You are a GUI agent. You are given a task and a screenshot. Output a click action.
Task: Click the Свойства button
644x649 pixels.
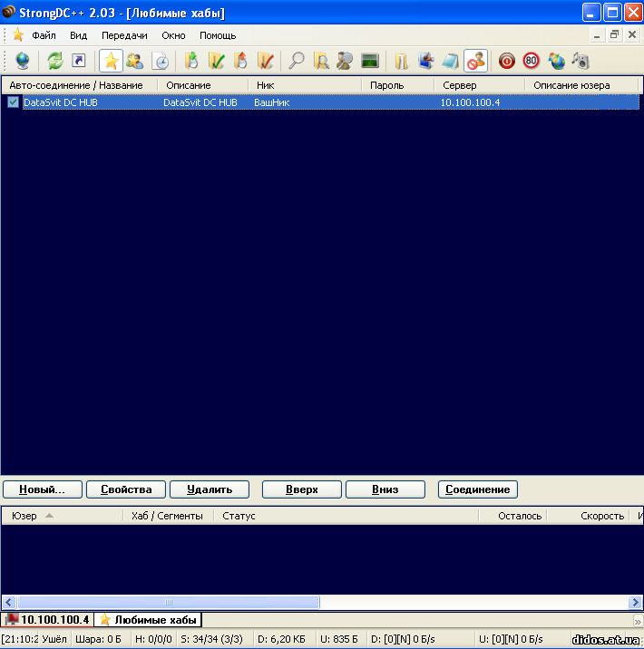(x=126, y=489)
